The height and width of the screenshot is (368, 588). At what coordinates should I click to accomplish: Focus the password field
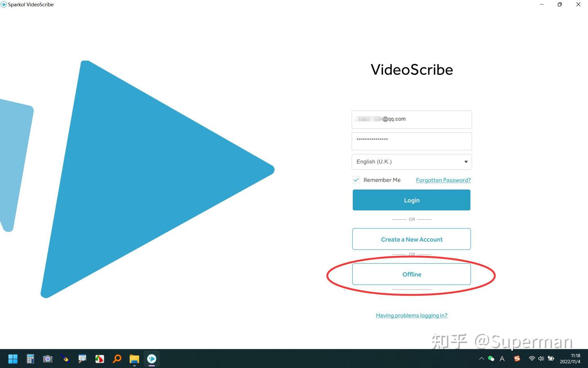412,141
